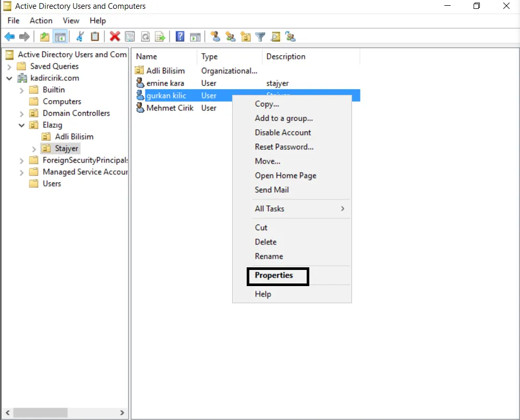Open the File menu
Screen dimensions: 520x420
pos(13,20)
